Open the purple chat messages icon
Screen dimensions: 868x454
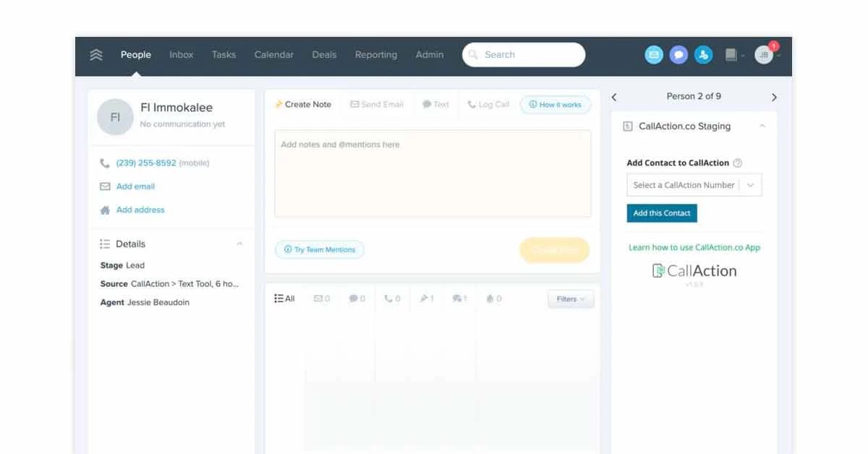coord(678,54)
